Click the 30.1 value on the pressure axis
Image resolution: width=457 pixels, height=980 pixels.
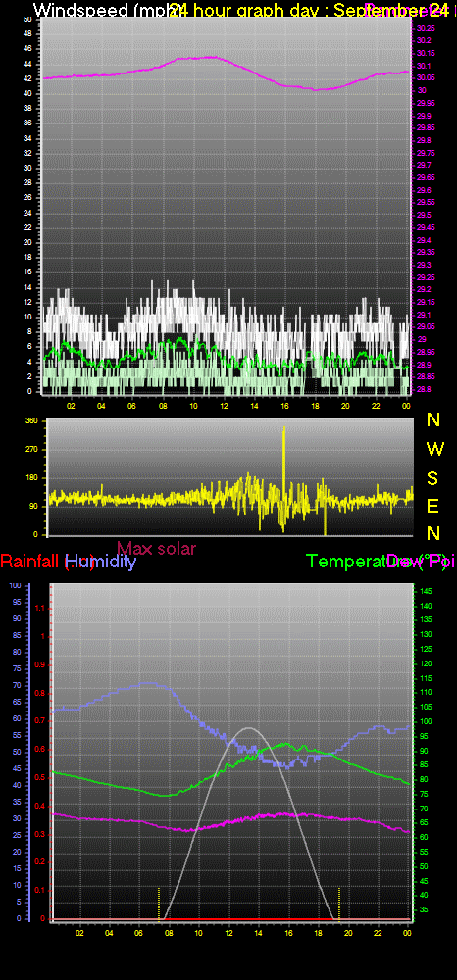pyautogui.click(x=424, y=66)
